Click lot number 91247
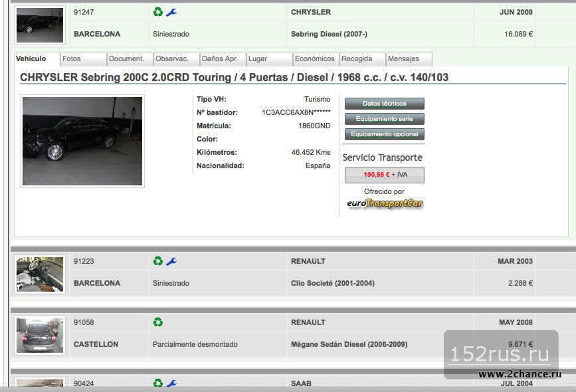 point(84,12)
